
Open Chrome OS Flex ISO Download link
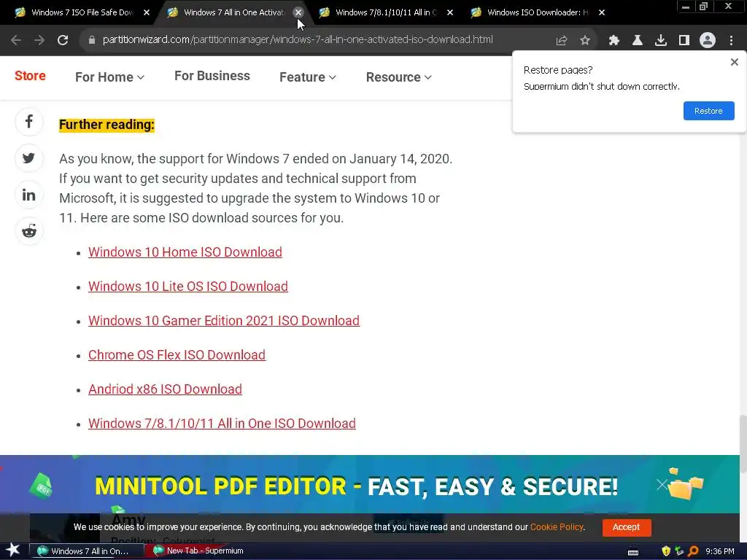(x=177, y=355)
